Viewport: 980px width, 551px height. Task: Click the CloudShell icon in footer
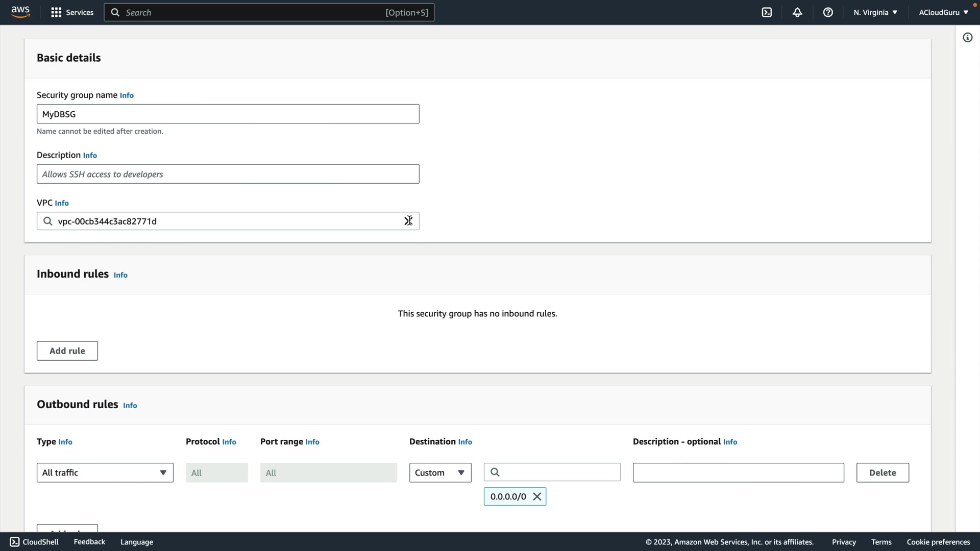[x=15, y=542]
